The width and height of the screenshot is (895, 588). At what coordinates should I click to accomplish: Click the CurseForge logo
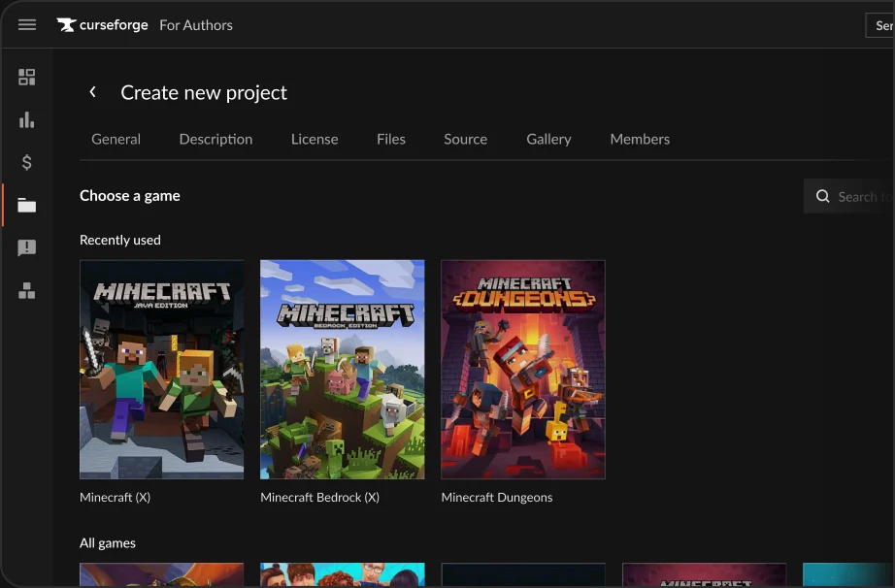tap(102, 25)
